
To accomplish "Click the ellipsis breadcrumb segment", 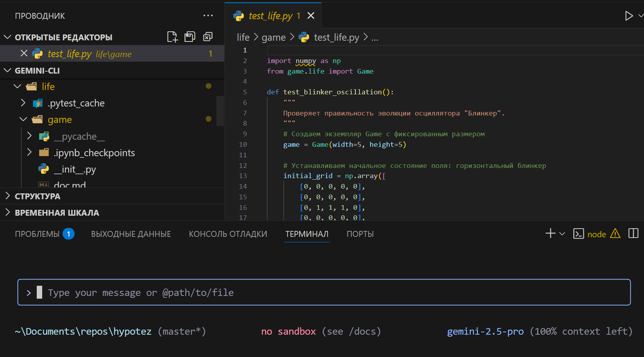I will (375, 37).
